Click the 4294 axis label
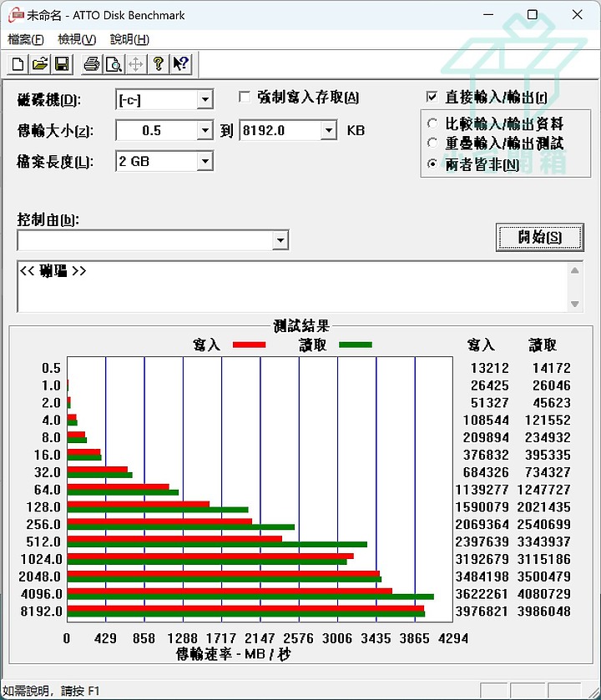 click(453, 638)
